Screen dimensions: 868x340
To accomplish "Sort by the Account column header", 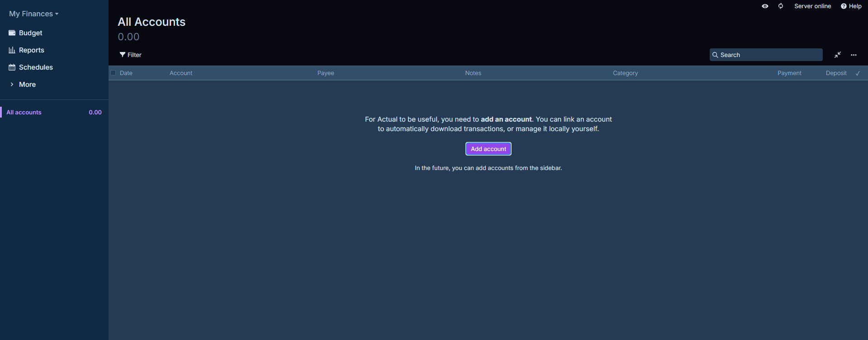I will [x=181, y=73].
